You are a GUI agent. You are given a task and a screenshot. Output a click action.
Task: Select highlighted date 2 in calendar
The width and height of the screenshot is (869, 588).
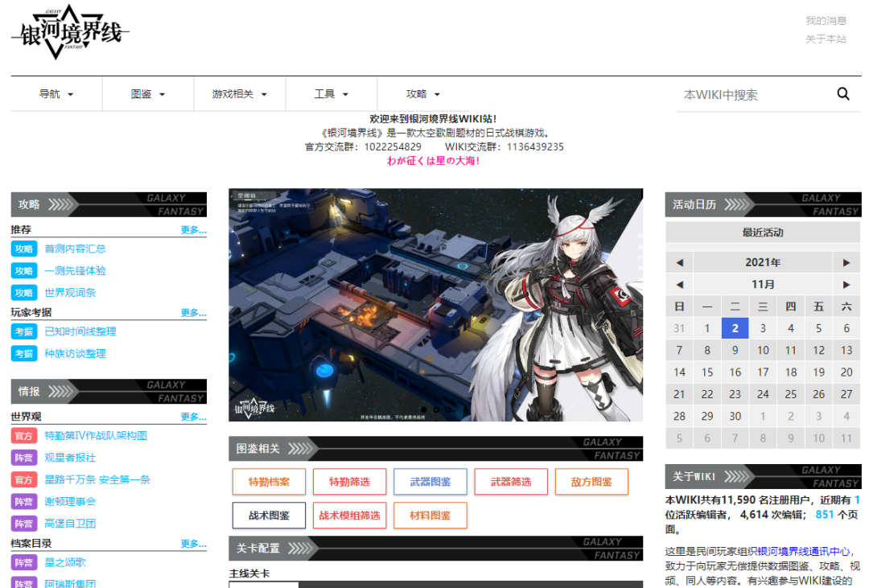pos(735,329)
